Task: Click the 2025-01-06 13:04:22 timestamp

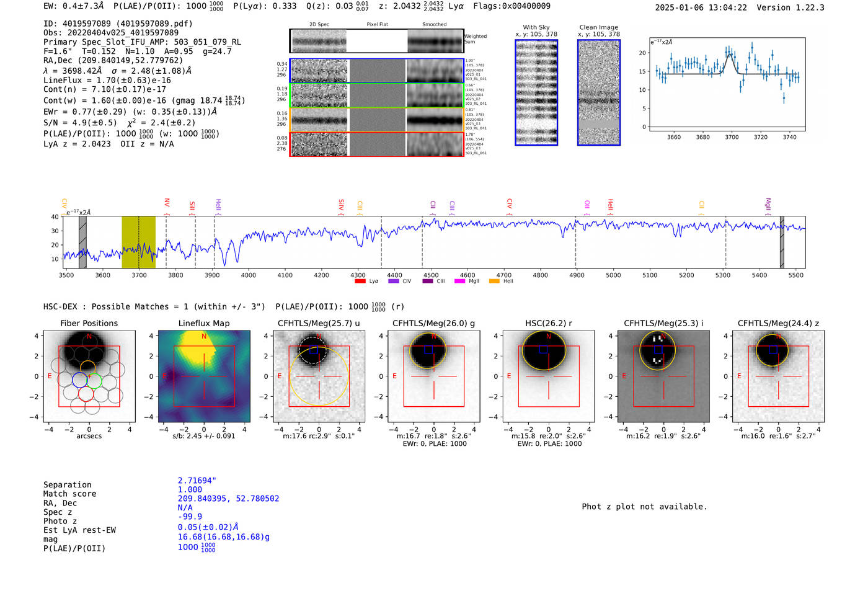Action: tap(701, 7)
